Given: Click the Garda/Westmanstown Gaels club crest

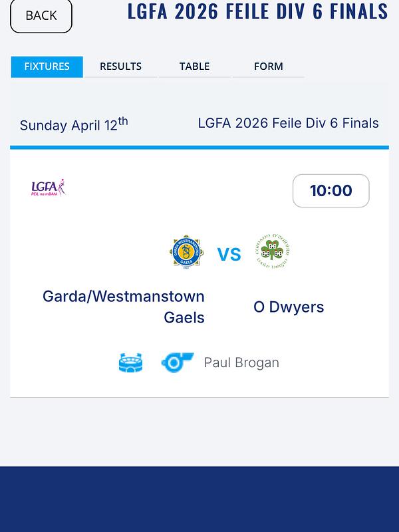Looking at the screenshot, I should click(186, 252).
